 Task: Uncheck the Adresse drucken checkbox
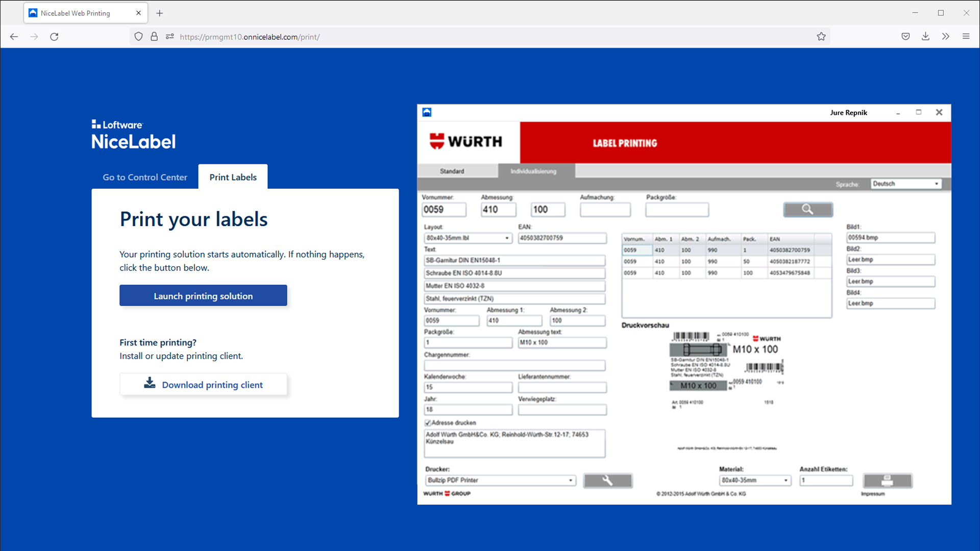coord(428,423)
